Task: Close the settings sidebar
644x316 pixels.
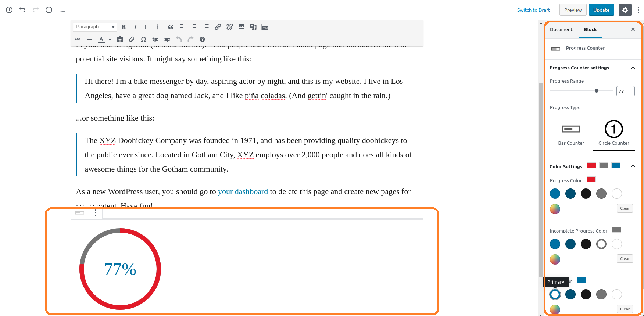Action: tap(633, 29)
